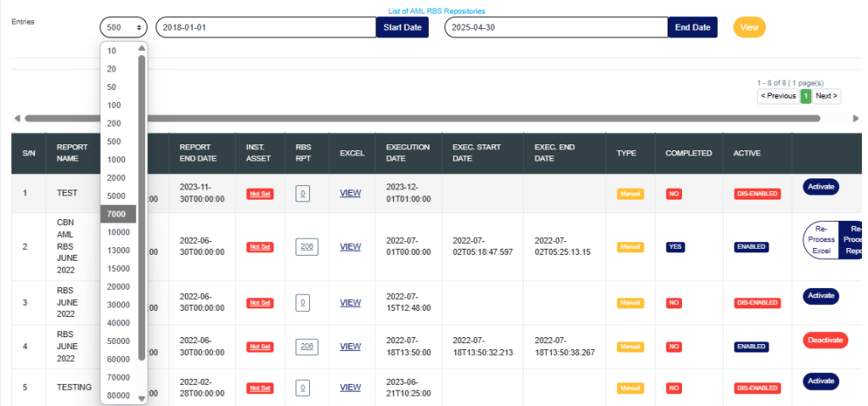Pick the 100 entries option
868x406 pixels.
click(x=114, y=105)
